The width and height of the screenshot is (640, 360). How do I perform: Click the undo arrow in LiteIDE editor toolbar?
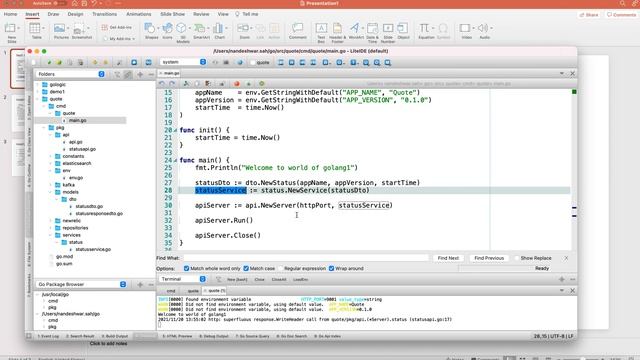162,83
